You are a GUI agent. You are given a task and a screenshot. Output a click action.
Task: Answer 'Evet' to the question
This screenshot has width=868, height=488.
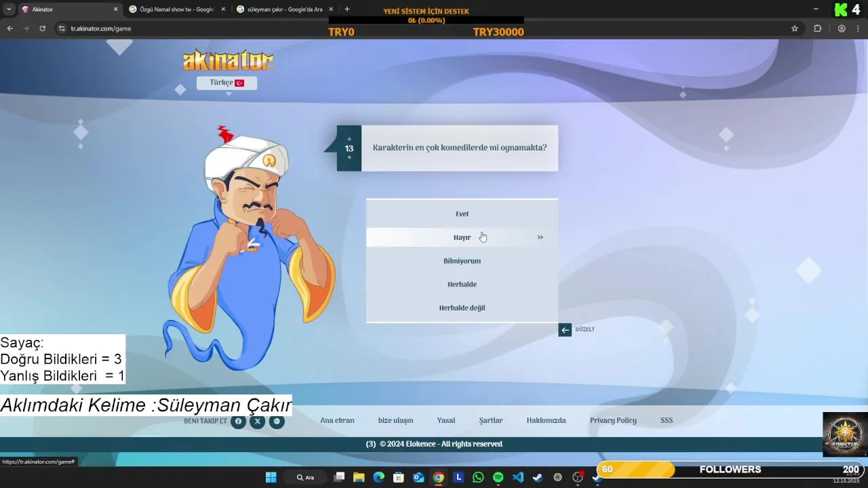click(462, 214)
